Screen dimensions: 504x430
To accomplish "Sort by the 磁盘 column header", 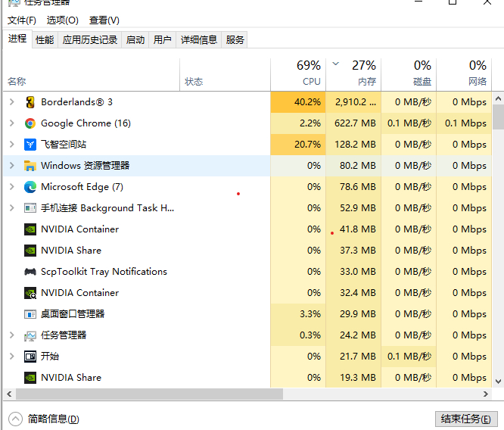I will (409, 75).
